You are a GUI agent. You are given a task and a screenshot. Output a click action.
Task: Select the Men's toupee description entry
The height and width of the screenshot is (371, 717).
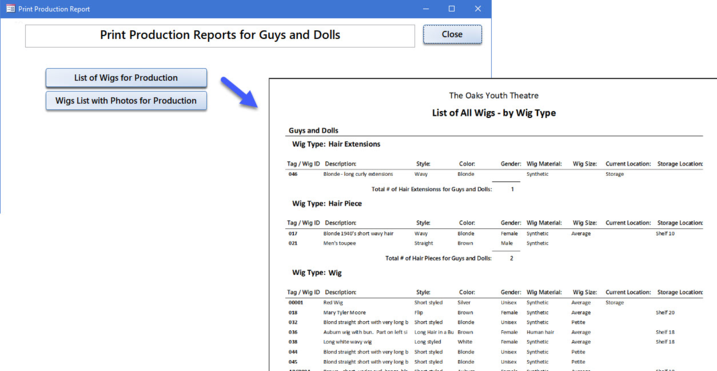click(x=340, y=243)
